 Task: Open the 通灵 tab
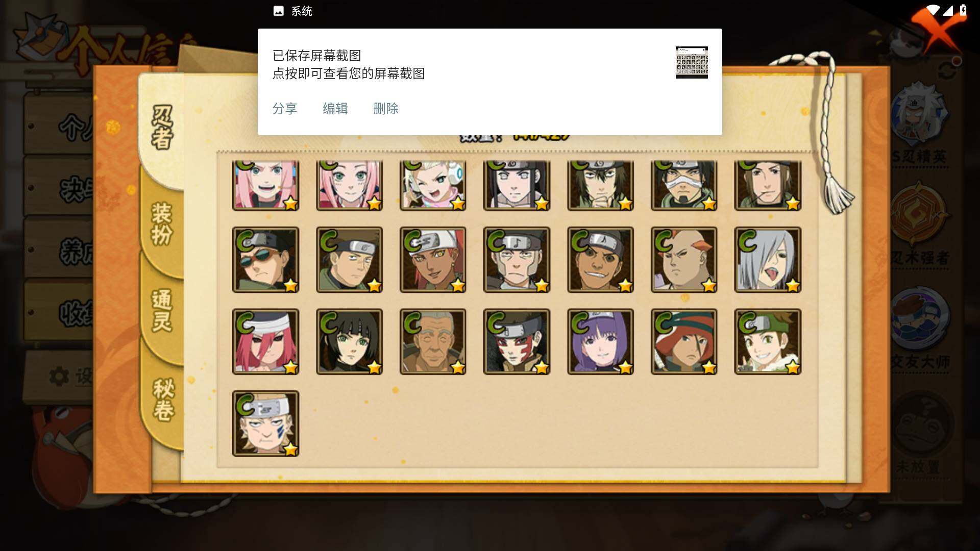162,310
